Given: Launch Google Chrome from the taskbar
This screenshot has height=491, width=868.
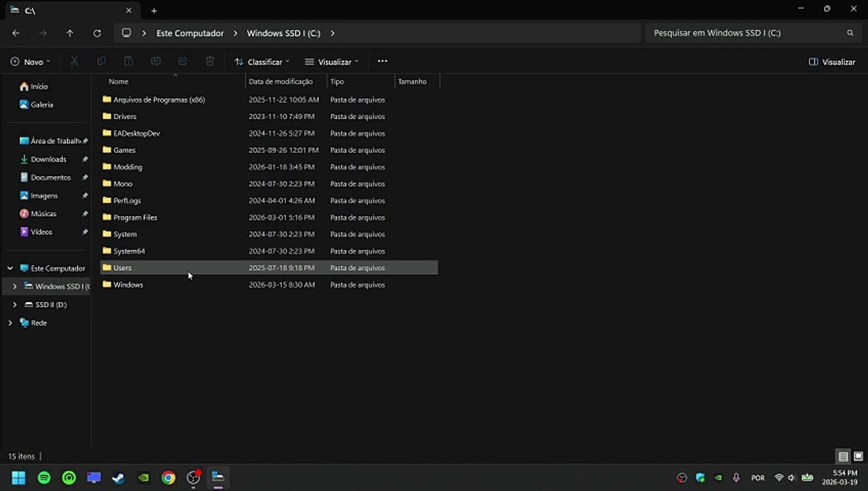Looking at the screenshot, I should point(169,478).
